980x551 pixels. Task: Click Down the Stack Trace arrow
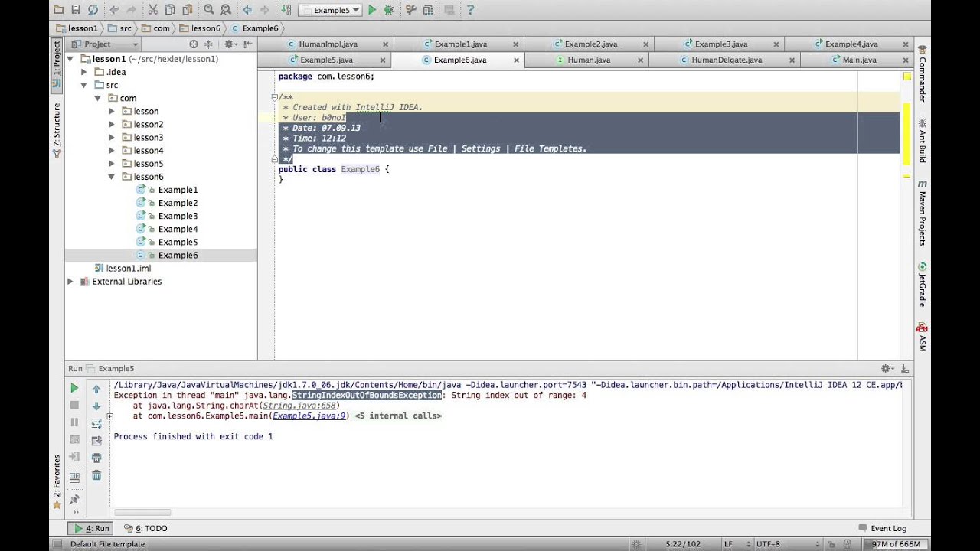click(96, 406)
